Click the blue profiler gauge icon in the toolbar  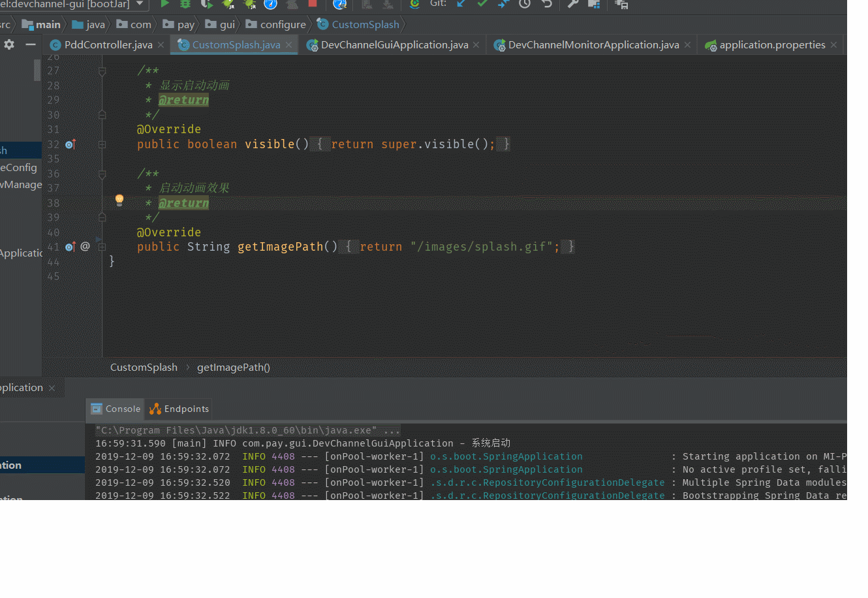[x=270, y=4]
